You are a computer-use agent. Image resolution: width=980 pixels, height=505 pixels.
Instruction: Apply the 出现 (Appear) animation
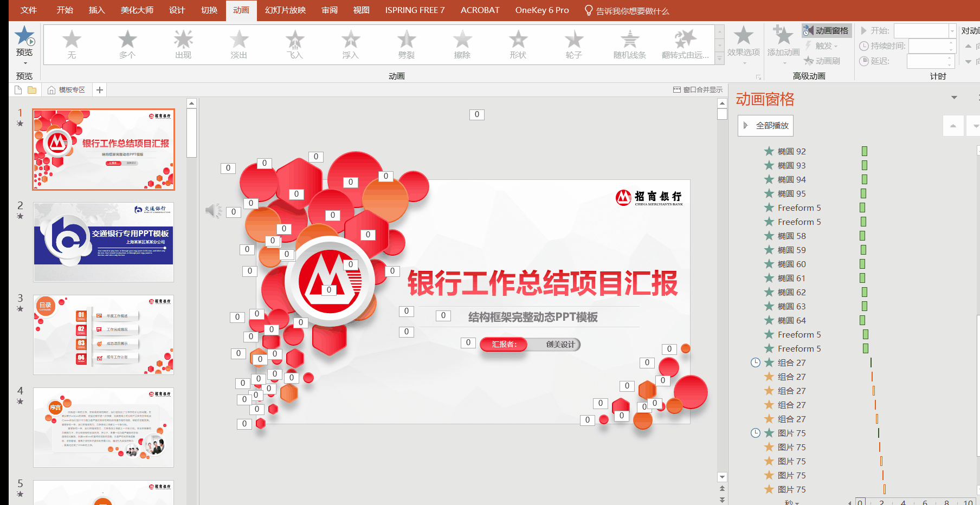[x=183, y=44]
